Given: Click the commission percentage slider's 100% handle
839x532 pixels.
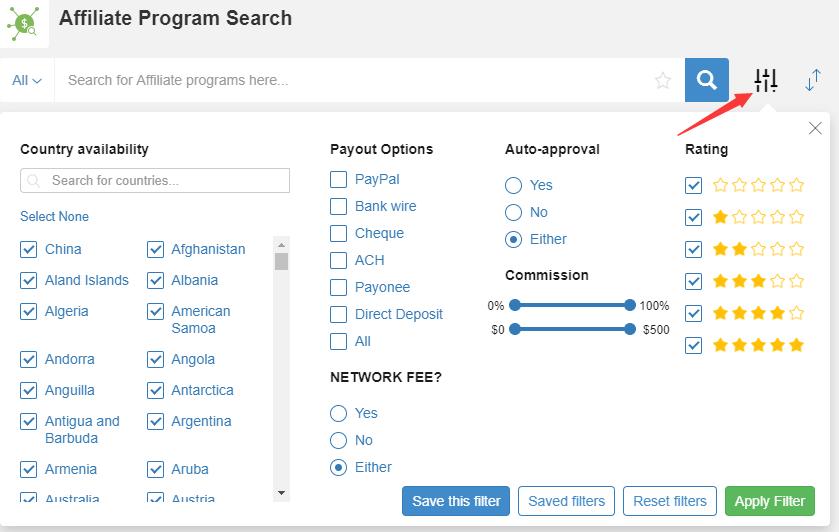Looking at the screenshot, I should point(630,305).
